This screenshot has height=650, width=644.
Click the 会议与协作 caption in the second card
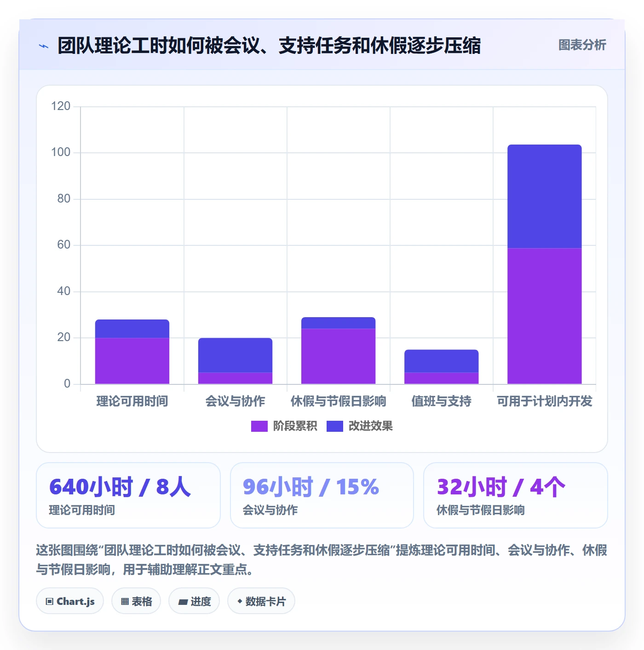(270, 510)
